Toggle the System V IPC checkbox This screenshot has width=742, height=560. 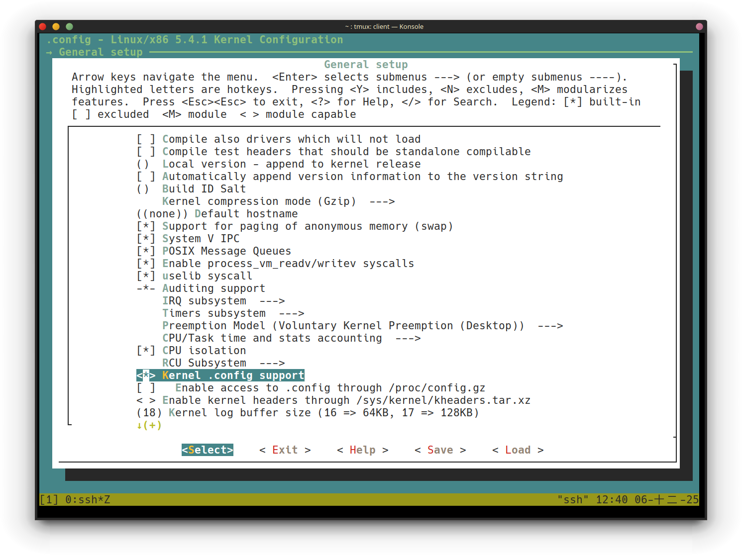[146, 239]
